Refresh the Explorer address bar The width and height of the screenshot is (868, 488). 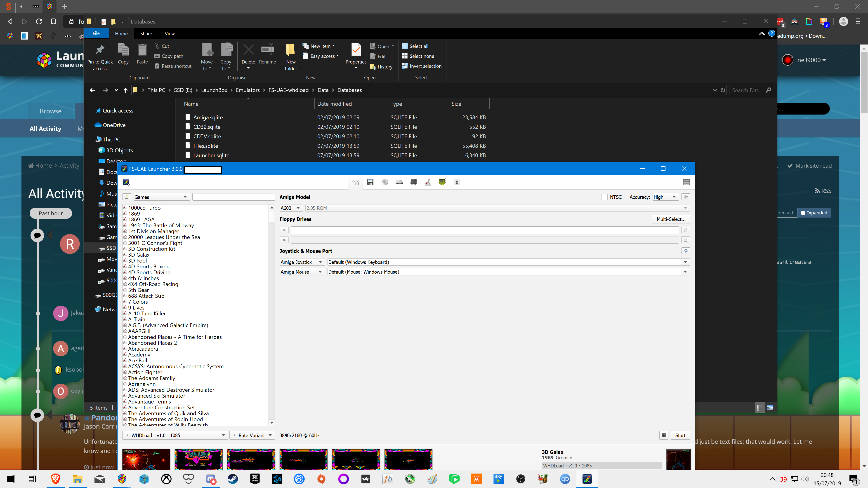tap(723, 90)
